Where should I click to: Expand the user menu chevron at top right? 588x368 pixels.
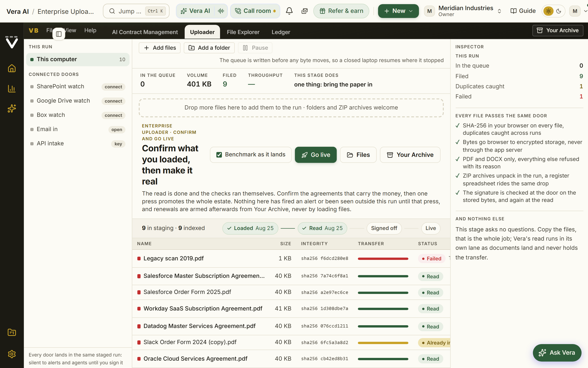point(585,11)
